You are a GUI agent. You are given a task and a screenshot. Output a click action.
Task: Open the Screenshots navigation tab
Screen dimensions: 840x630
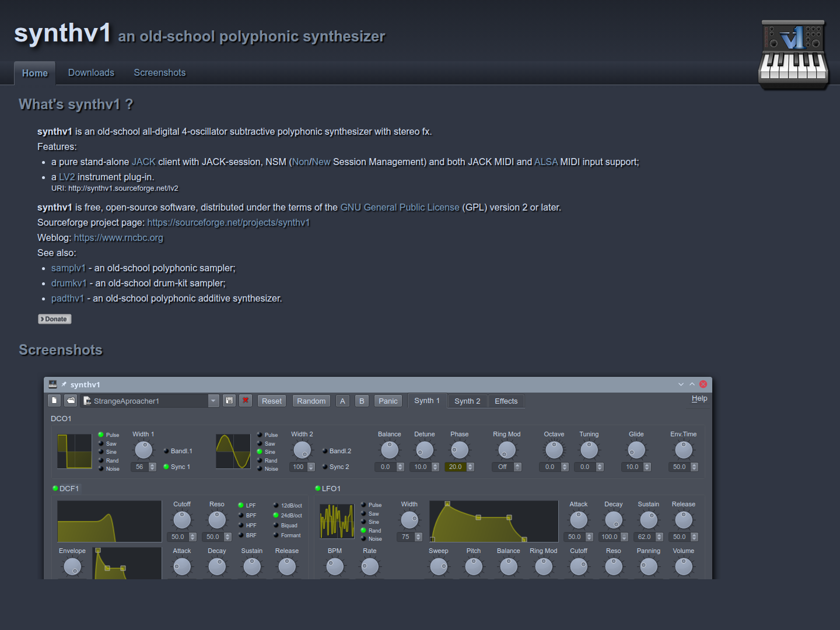click(x=160, y=72)
